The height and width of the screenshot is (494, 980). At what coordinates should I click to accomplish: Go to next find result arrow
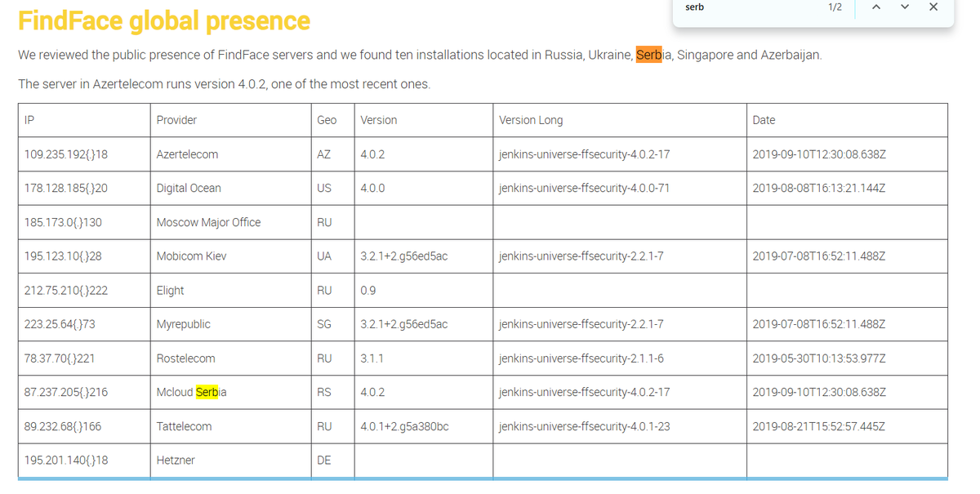tap(904, 7)
